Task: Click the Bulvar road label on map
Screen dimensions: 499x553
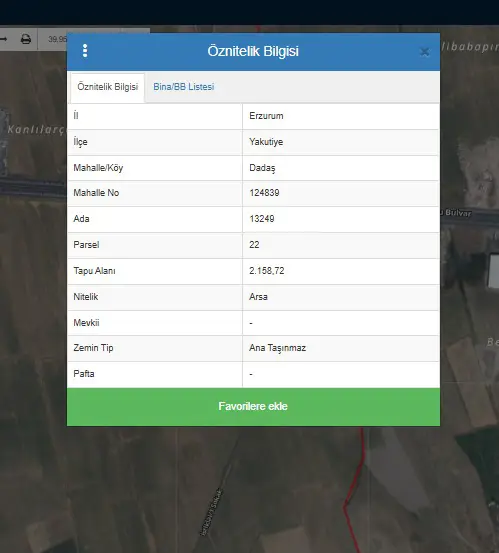Action: click(457, 213)
